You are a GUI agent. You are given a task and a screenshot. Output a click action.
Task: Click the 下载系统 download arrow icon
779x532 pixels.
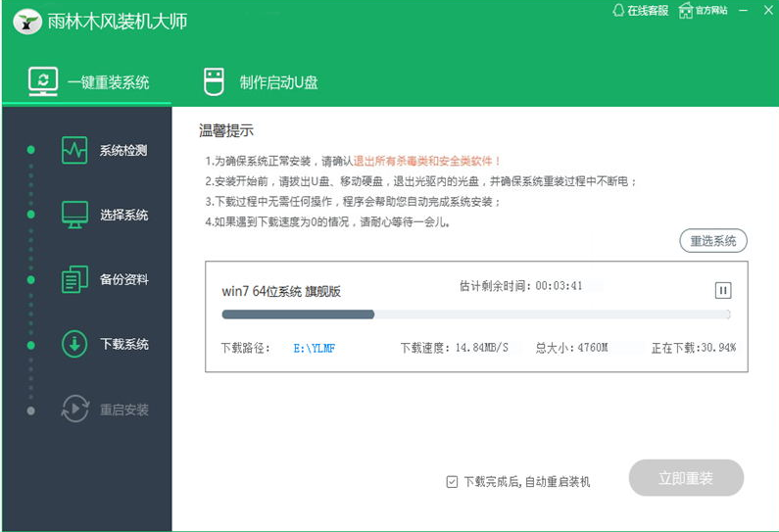[x=74, y=344]
